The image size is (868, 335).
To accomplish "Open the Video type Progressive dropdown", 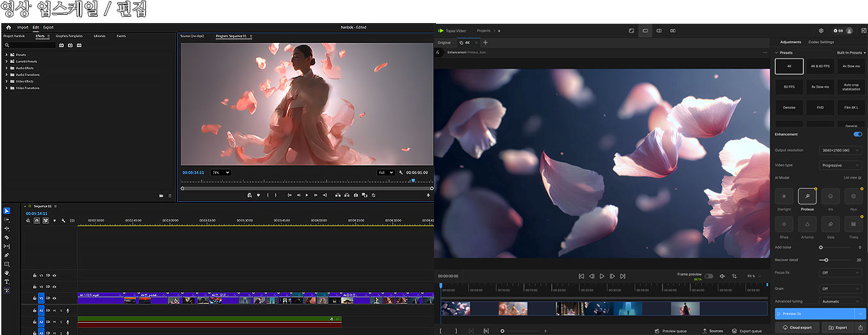I will click(x=840, y=165).
